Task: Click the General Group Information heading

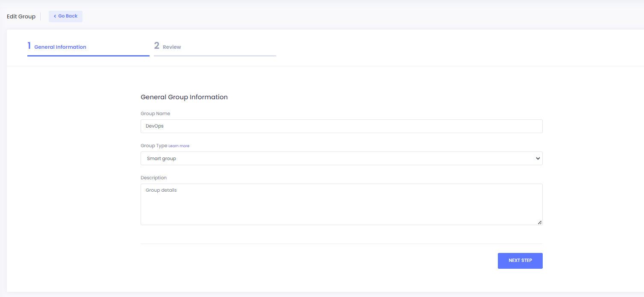Action: (x=184, y=97)
